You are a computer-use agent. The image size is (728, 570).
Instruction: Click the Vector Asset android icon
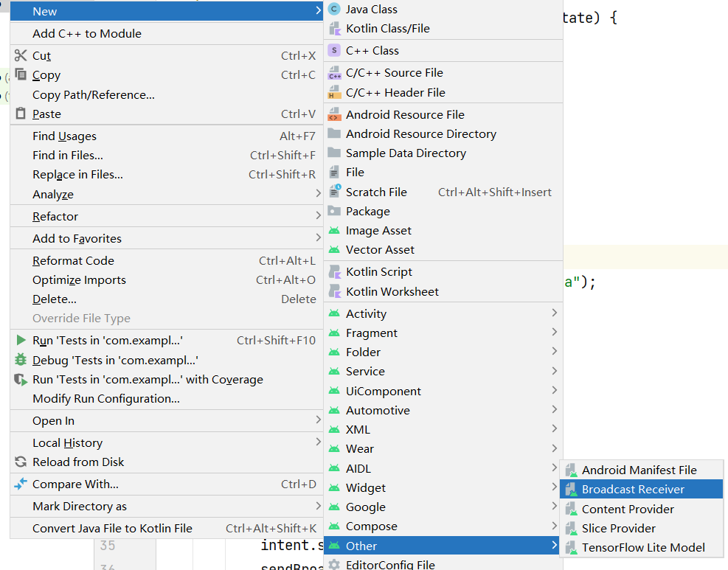(x=334, y=250)
